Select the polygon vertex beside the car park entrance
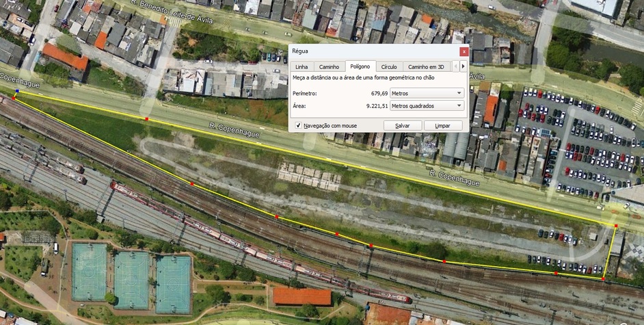The image size is (644, 325). [x=616, y=226]
